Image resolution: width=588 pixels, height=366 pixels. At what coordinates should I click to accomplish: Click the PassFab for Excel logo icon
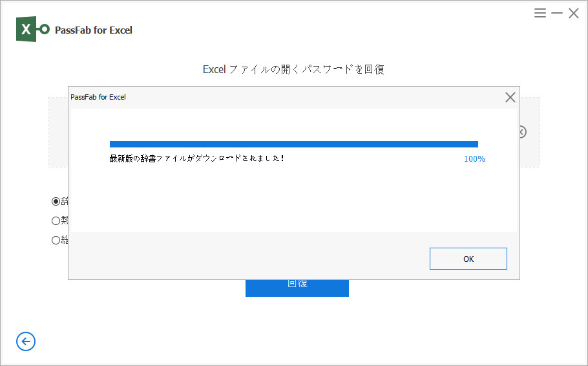click(x=32, y=29)
